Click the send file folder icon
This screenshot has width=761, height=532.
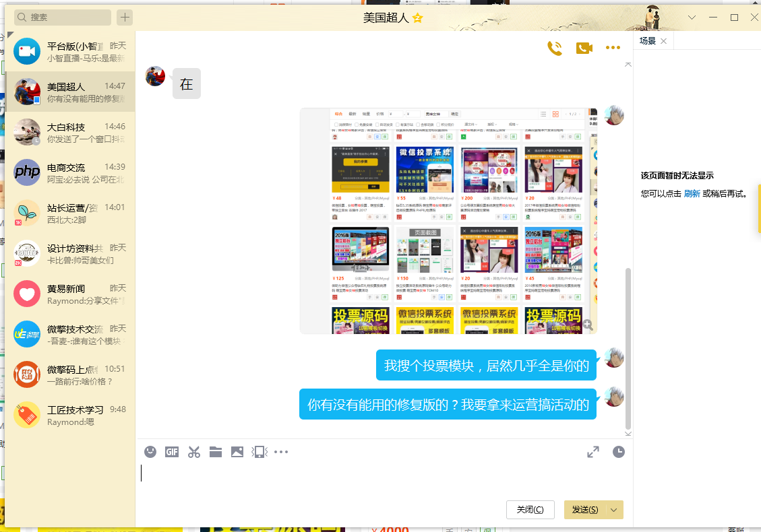216,452
